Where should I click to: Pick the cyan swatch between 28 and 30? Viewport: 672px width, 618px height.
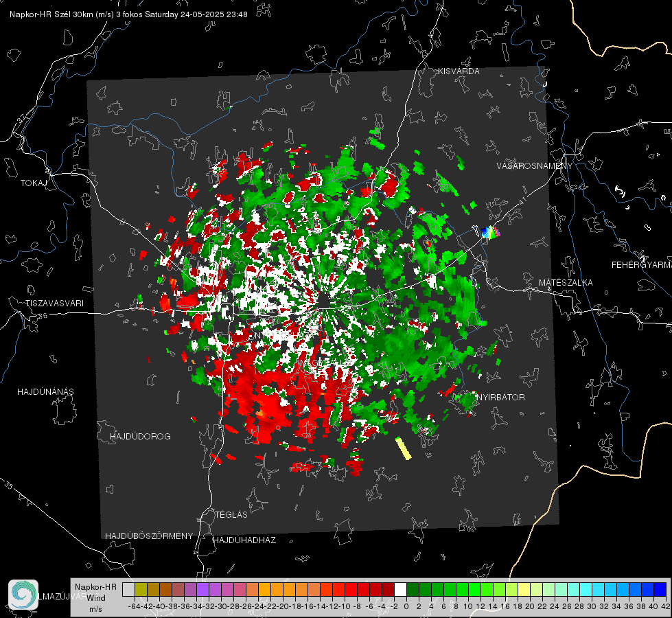586,590
